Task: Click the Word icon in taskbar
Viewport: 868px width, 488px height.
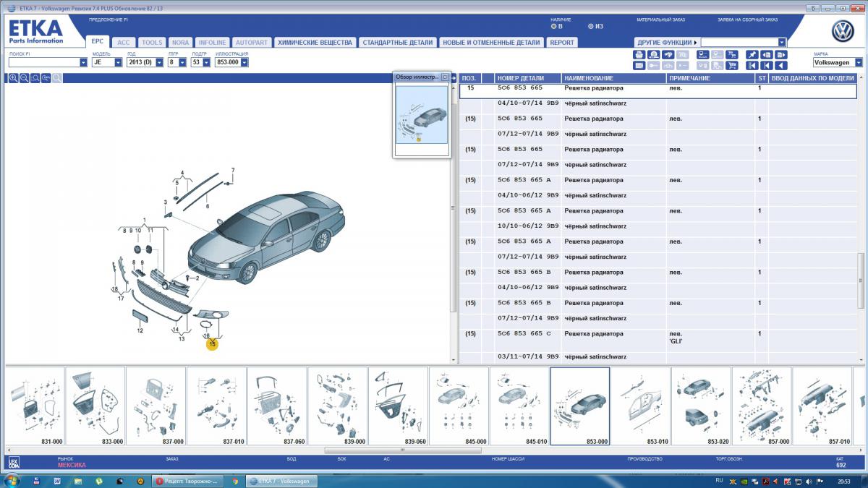Action: pos(56,480)
